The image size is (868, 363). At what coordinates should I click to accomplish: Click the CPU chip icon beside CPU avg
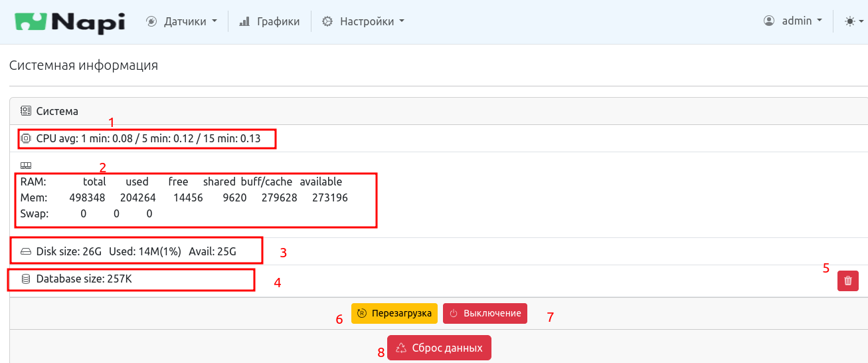pyautogui.click(x=26, y=139)
